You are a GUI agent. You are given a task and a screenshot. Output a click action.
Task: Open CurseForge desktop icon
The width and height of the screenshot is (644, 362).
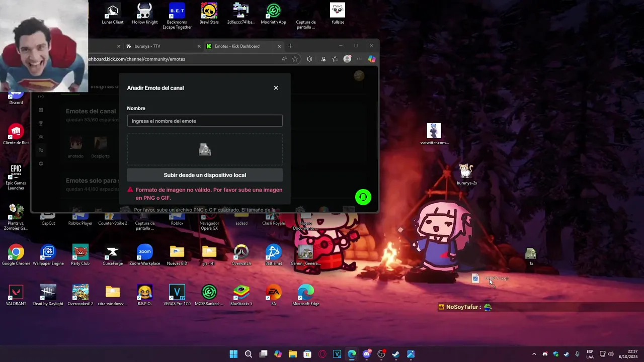[x=113, y=255]
